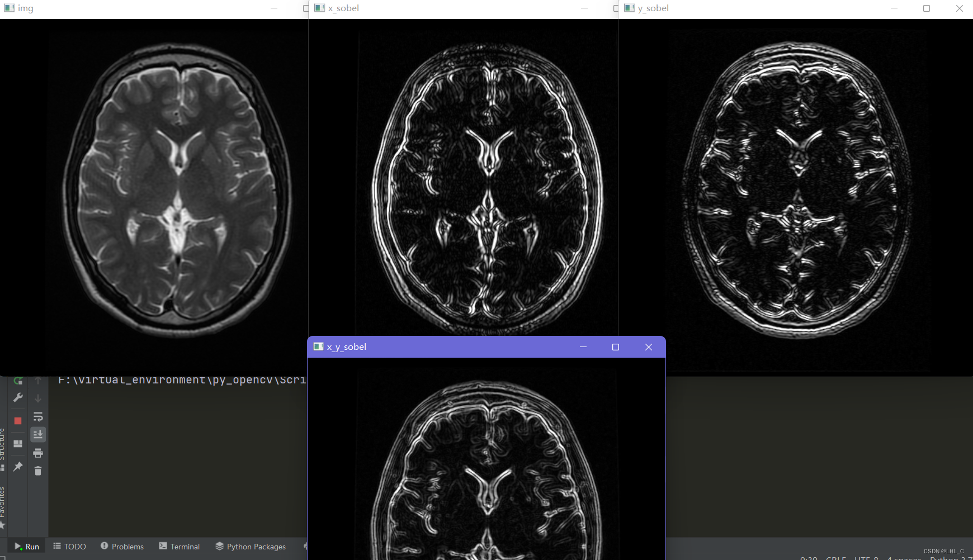Pin the current Run tab
Screen dimensions: 973x560
18,467
